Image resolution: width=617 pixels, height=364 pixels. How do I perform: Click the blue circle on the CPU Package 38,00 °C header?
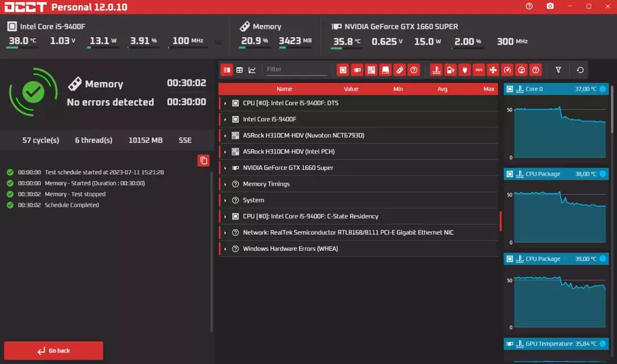(x=602, y=173)
